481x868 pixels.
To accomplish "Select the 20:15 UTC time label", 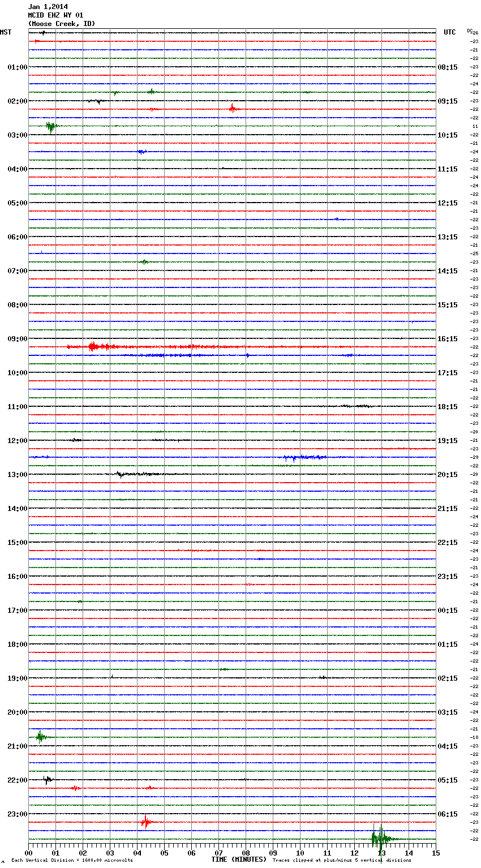I will (x=448, y=475).
